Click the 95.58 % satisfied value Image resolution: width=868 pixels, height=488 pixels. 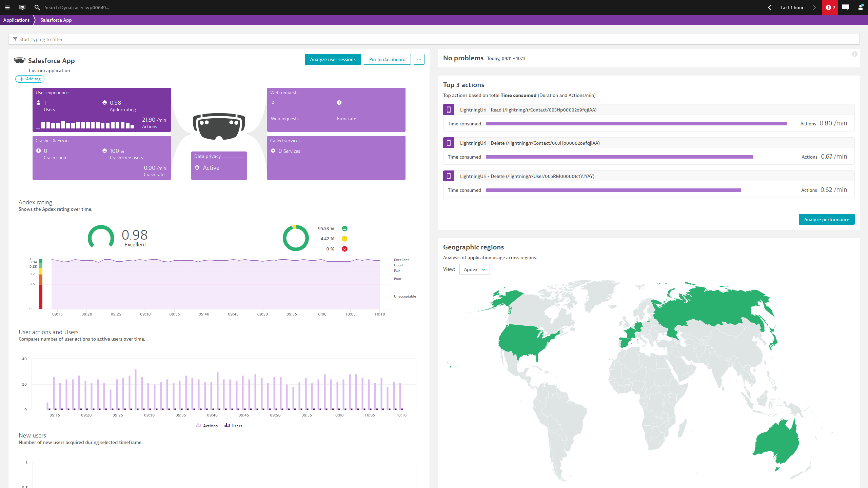326,229
